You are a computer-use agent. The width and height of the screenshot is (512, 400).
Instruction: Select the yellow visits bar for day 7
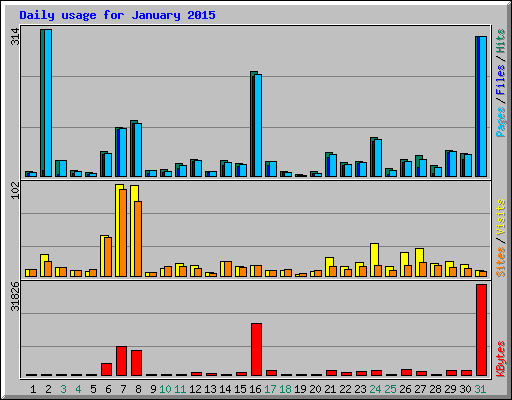(x=117, y=230)
